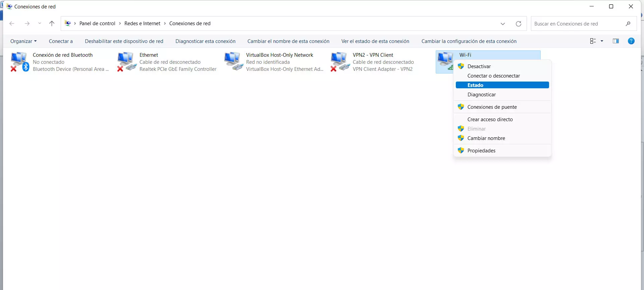
Task: Choose Conectar o desconectar in context menu
Action: [502, 76]
